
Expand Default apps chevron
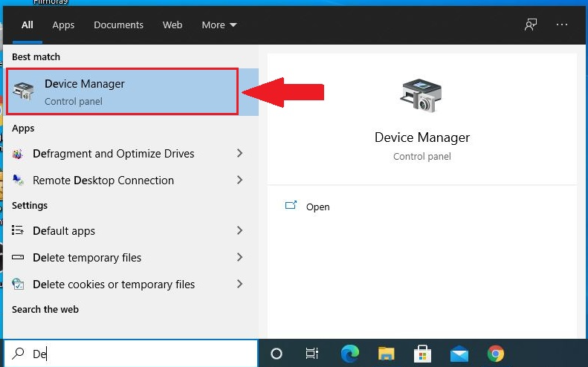pyautogui.click(x=239, y=230)
